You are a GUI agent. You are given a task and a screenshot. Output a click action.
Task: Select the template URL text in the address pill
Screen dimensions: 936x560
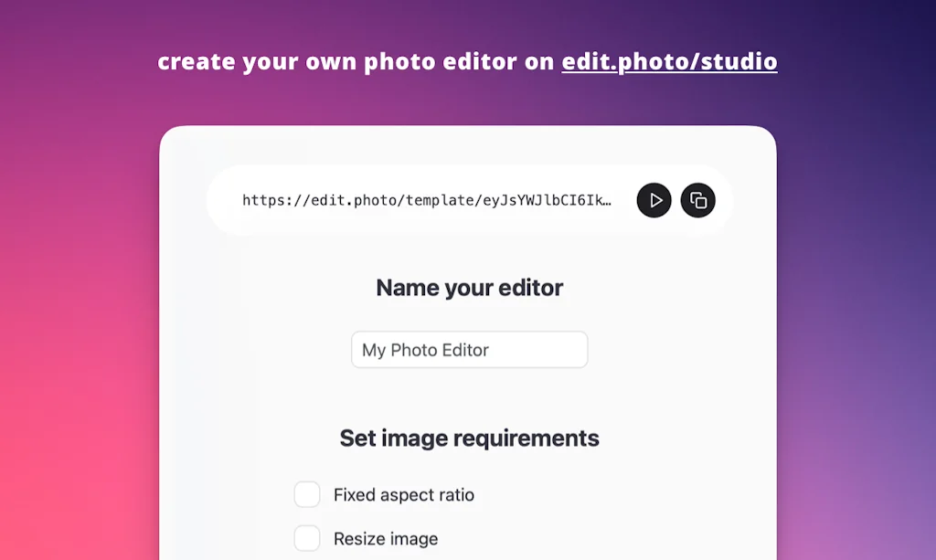click(430, 200)
